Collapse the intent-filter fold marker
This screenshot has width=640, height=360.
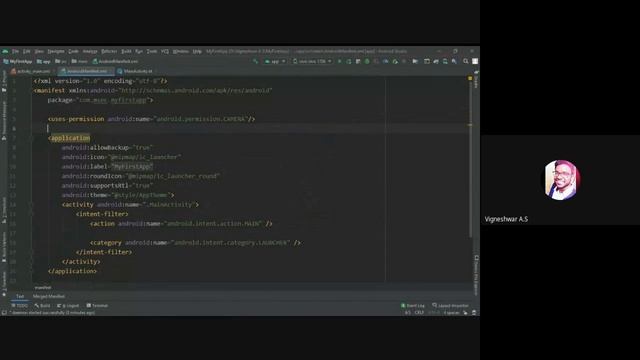click(31, 214)
